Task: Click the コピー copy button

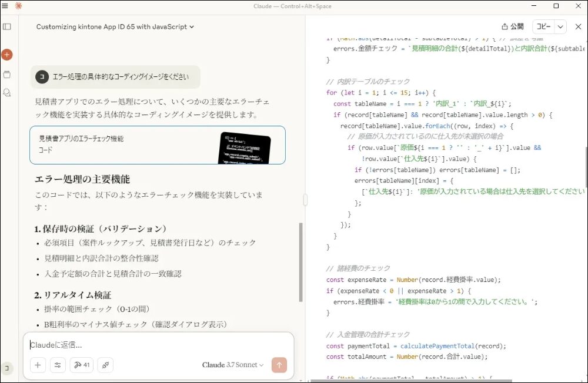Action: (x=543, y=26)
